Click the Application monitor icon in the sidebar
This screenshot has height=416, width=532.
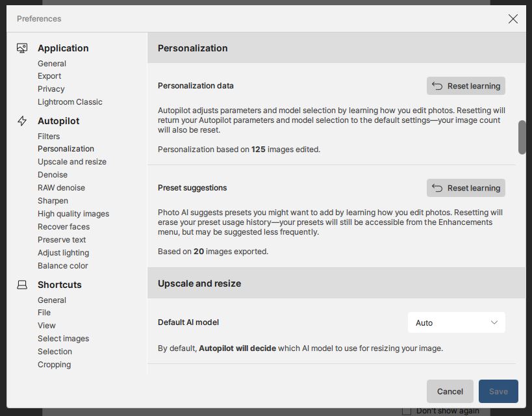(22, 47)
